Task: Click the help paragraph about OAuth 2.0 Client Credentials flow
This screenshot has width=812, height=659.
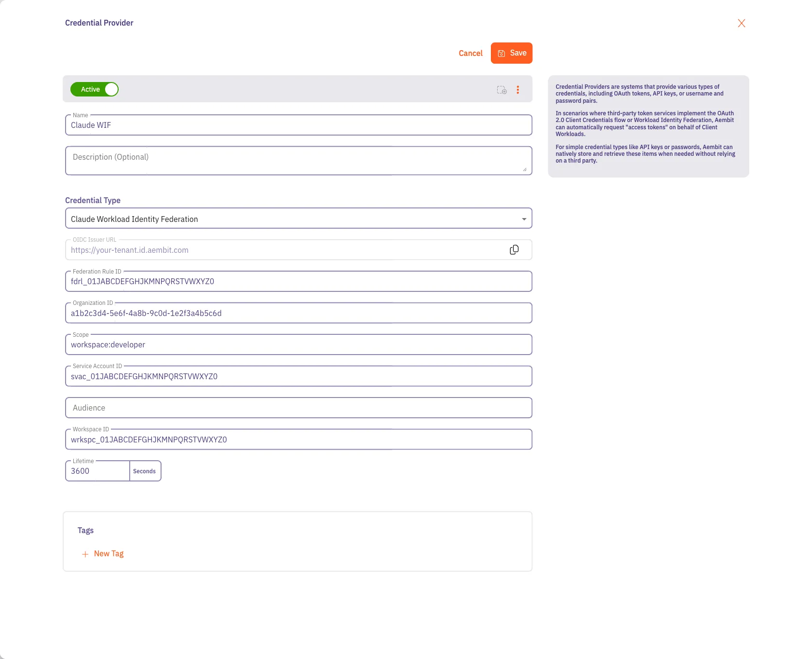Action: click(645, 124)
